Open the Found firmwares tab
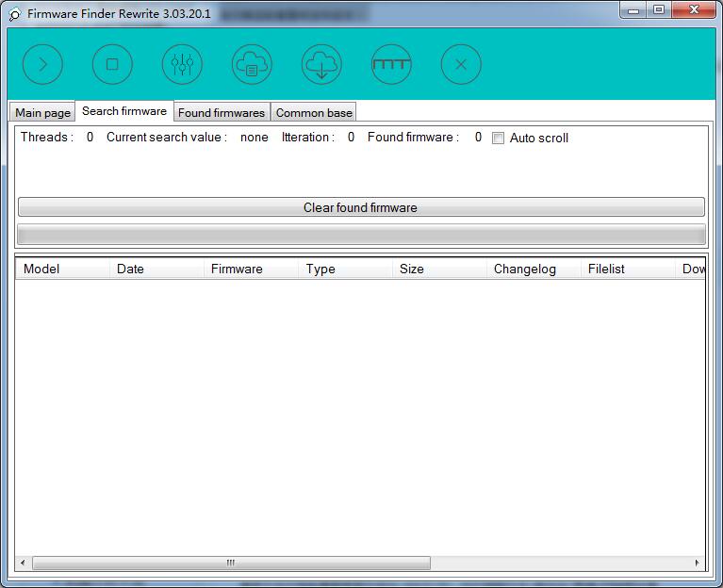This screenshot has height=588, width=723. 222,113
